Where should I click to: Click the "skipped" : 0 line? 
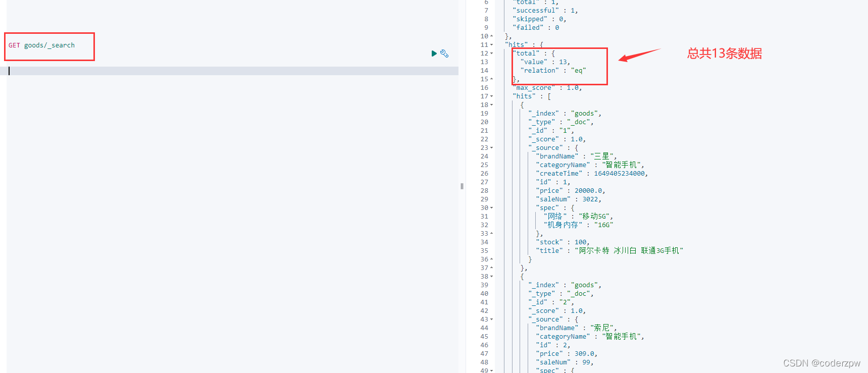point(539,19)
